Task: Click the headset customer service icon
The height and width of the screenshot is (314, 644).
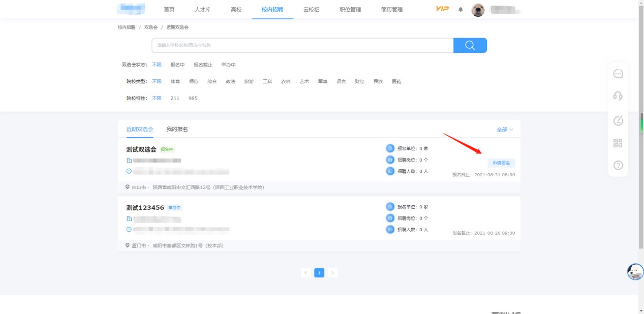Action: click(618, 96)
